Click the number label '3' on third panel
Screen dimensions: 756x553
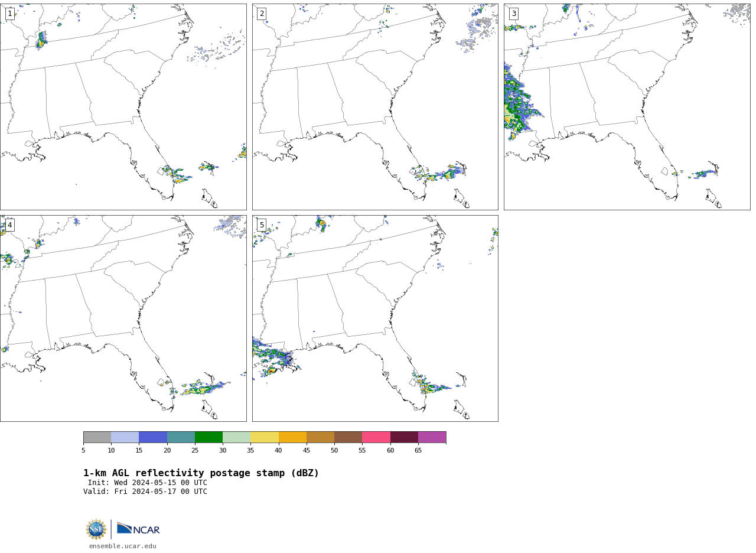point(513,14)
